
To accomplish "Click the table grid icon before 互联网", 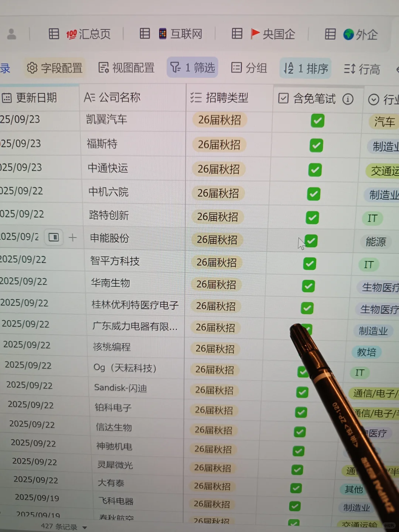I will (145, 34).
